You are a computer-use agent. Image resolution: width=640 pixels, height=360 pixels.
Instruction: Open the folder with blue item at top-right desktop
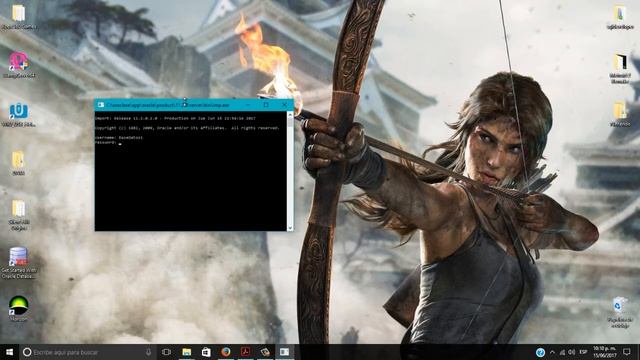click(620, 17)
